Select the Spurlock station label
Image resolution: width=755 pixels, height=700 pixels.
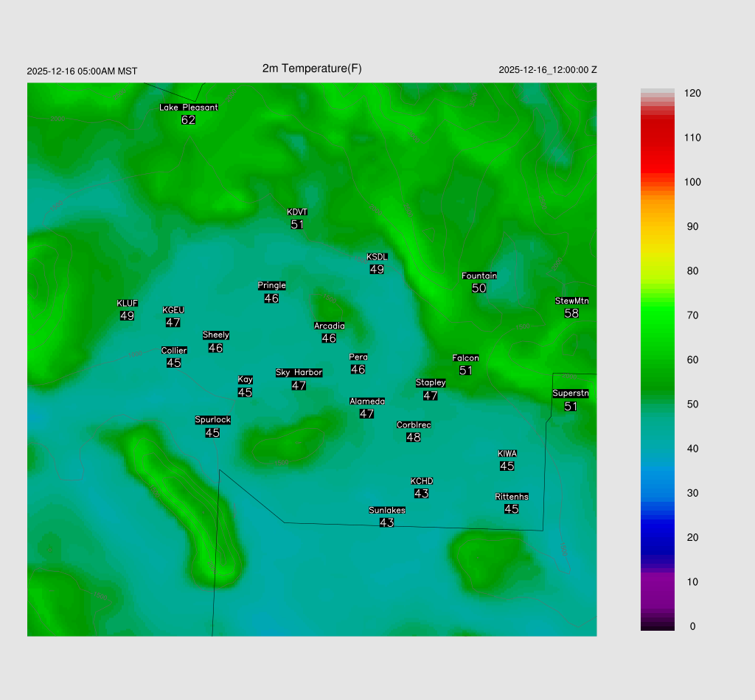212,420
